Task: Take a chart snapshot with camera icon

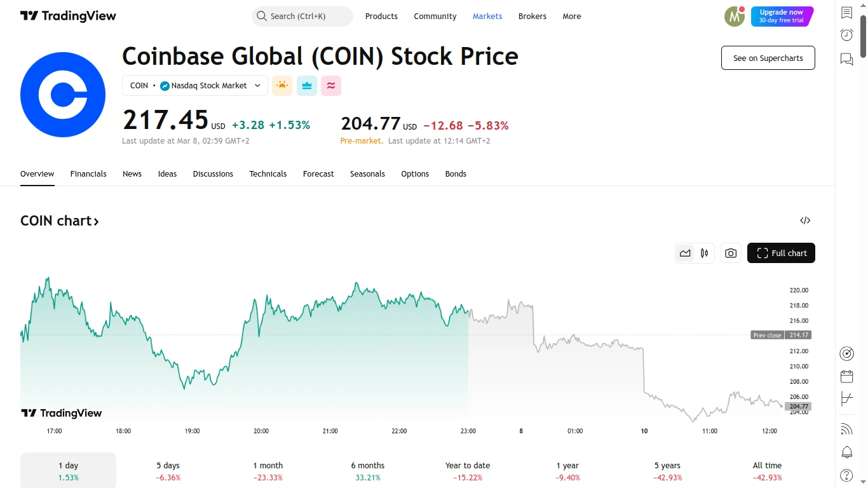Action: coord(731,253)
